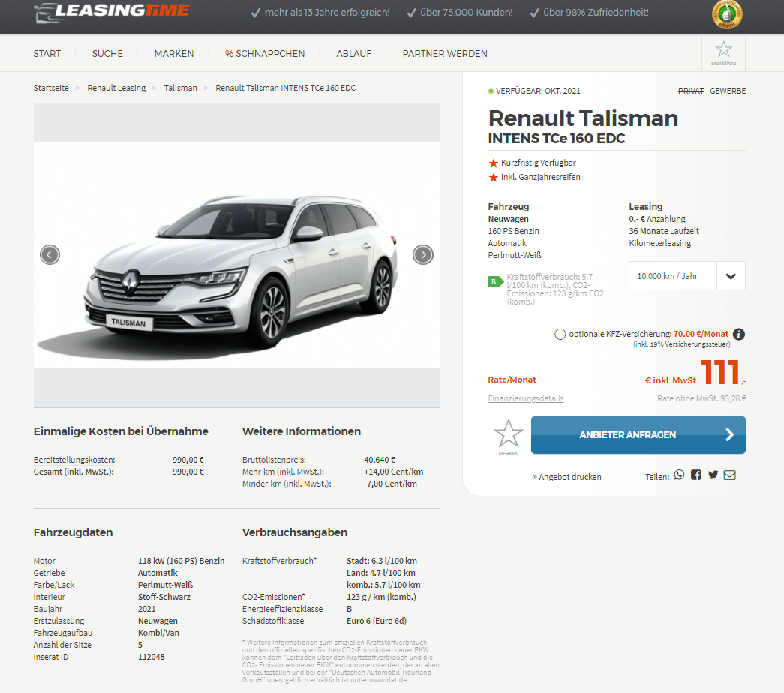Open insurance info icon
Viewport: 784px width, 693px height.
pyautogui.click(x=739, y=334)
